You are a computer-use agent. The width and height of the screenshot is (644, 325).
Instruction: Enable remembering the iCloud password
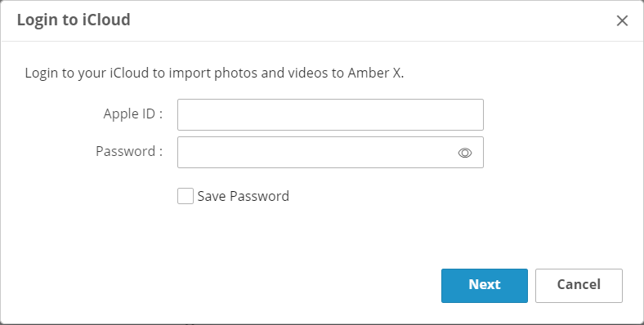186,196
